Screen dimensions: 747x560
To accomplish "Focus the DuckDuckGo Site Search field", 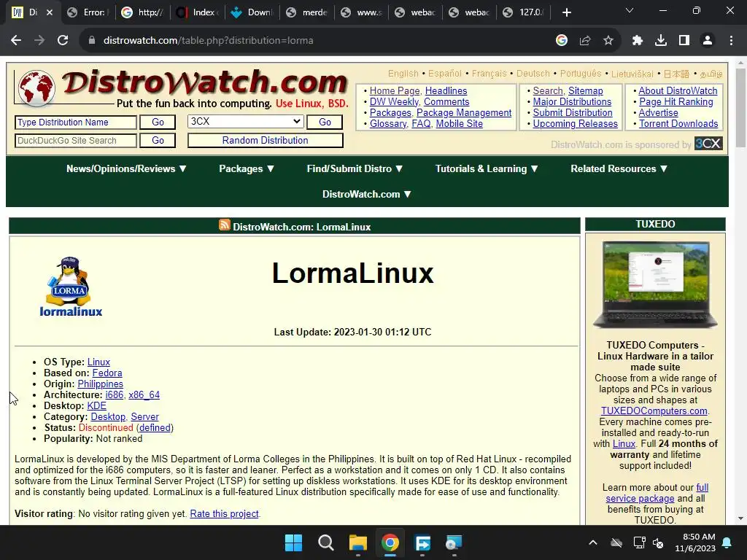I will (x=76, y=141).
